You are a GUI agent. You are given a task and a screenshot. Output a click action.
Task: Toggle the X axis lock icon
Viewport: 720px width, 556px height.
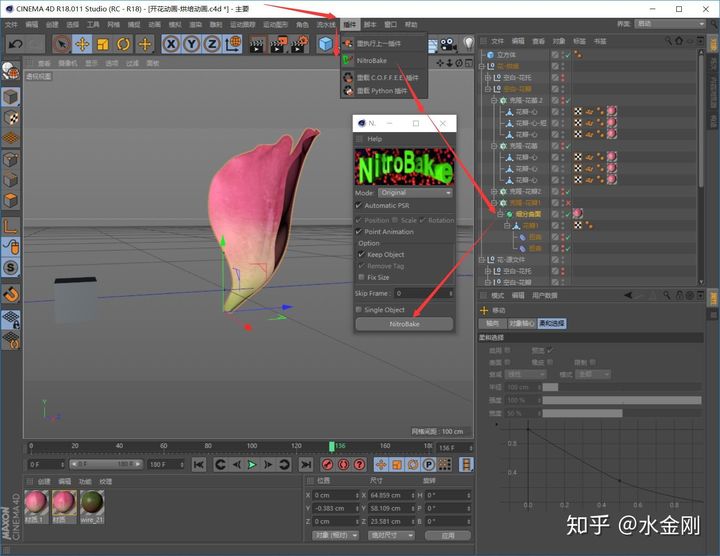(x=171, y=44)
